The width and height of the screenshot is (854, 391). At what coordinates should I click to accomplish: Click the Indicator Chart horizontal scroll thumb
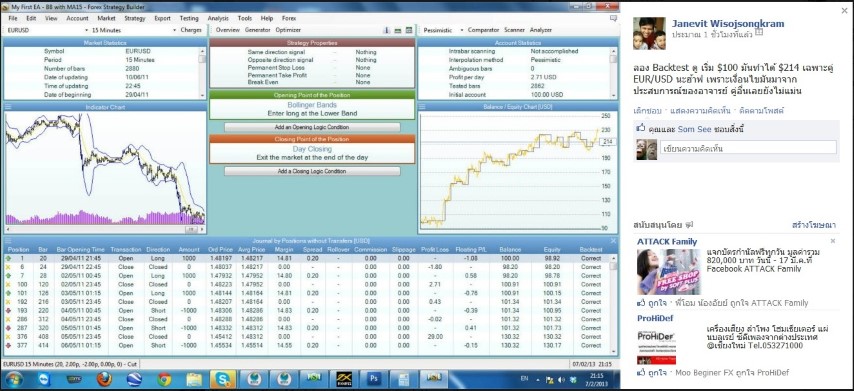pyautogui.click(x=191, y=230)
